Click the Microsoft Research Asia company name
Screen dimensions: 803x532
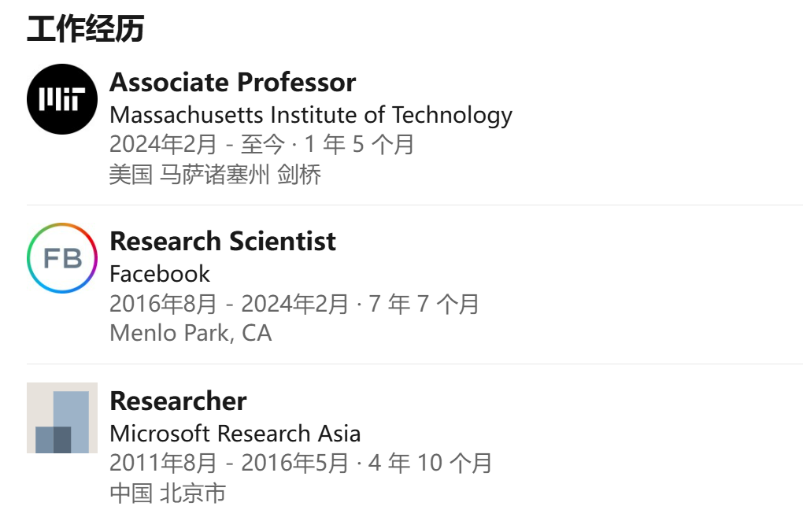[235, 434]
